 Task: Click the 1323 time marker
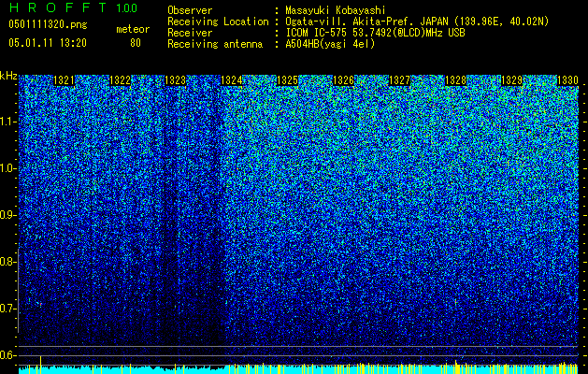176,80
